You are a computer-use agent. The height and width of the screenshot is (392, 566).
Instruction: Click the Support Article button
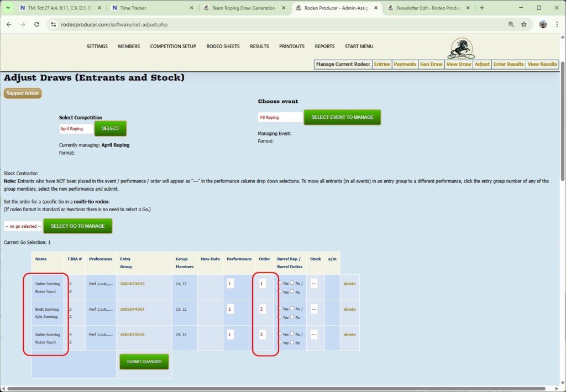coord(23,93)
